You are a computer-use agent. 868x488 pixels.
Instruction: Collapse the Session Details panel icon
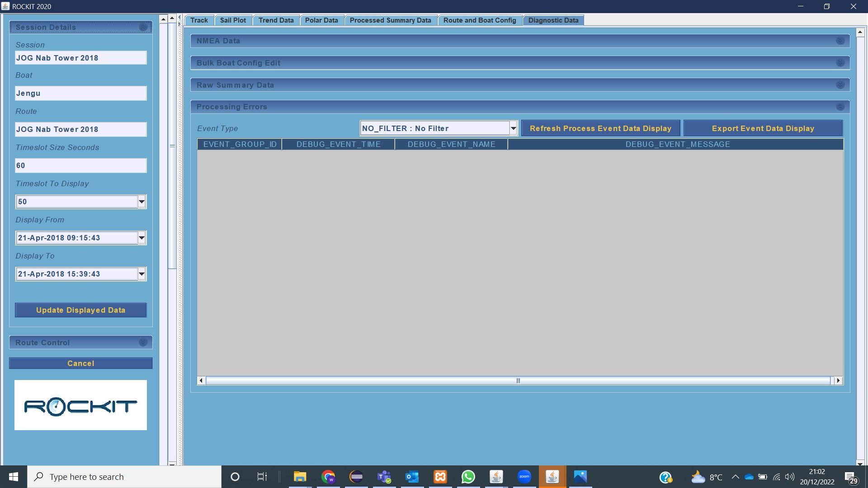[143, 28]
